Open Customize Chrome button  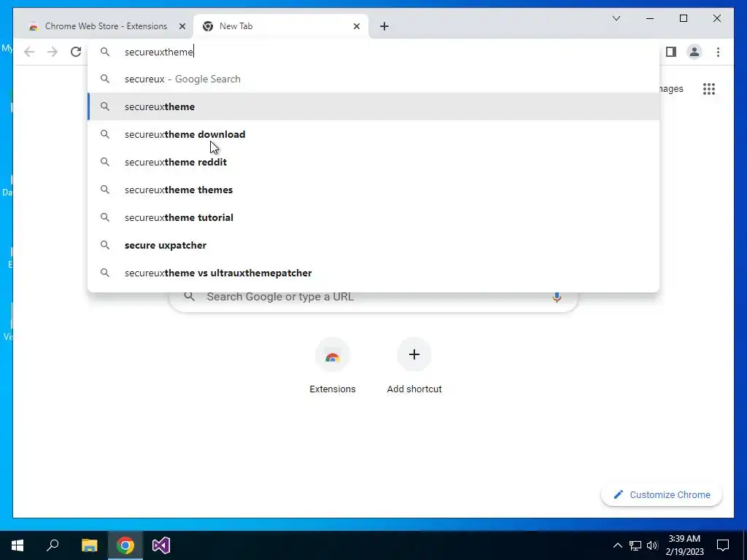pos(661,495)
